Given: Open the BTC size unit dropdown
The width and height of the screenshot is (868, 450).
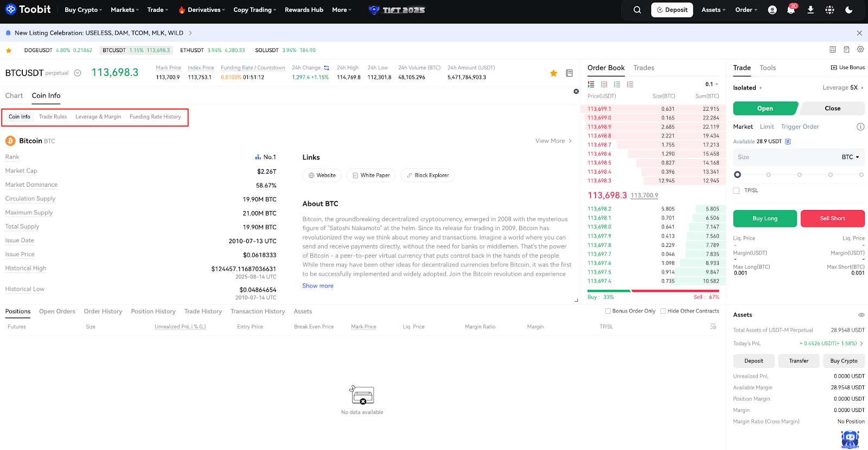Looking at the screenshot, I should pyautogui.click(x=851, y=157).
